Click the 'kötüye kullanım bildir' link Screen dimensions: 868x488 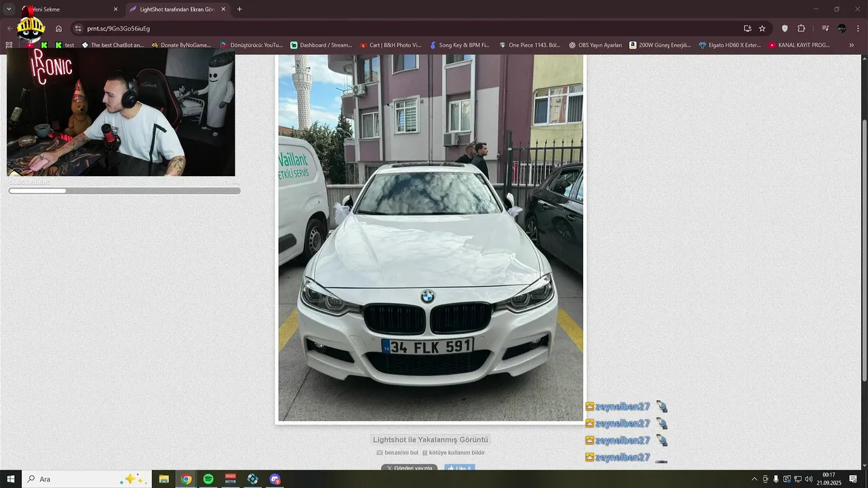click(x=454, y=453)
